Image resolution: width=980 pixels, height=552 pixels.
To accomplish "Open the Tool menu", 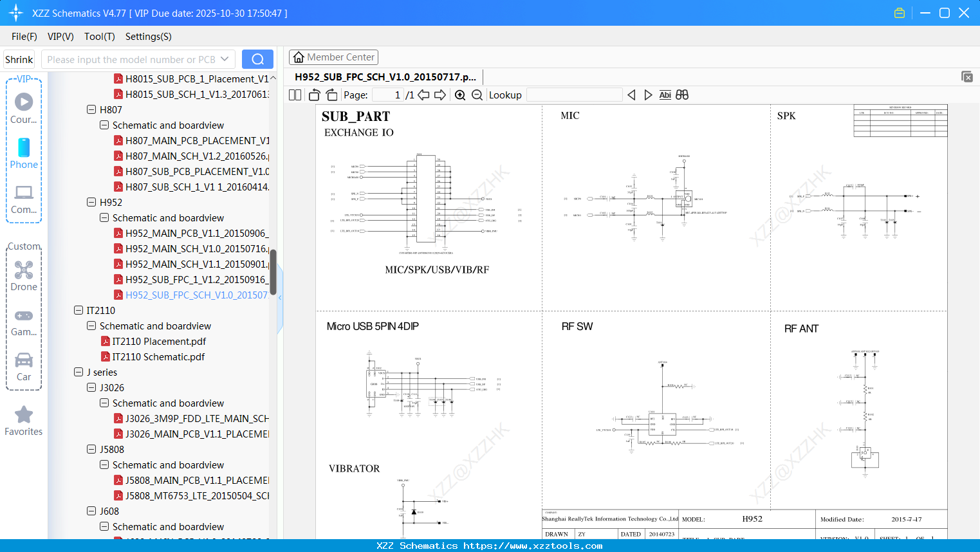I will click(99, 37).
